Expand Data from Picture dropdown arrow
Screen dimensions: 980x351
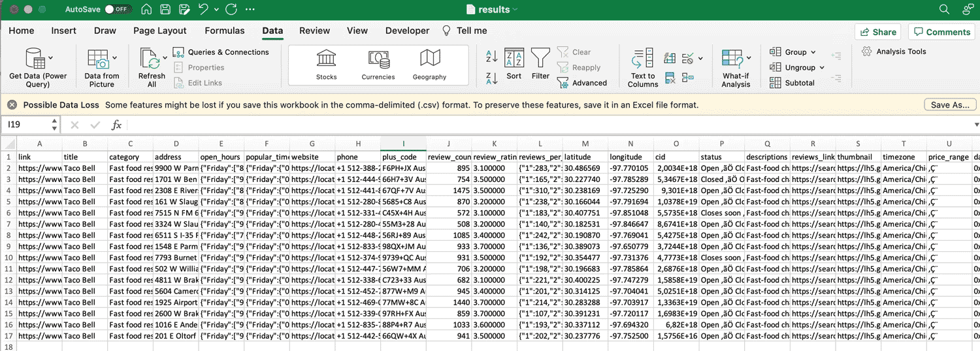115,58
